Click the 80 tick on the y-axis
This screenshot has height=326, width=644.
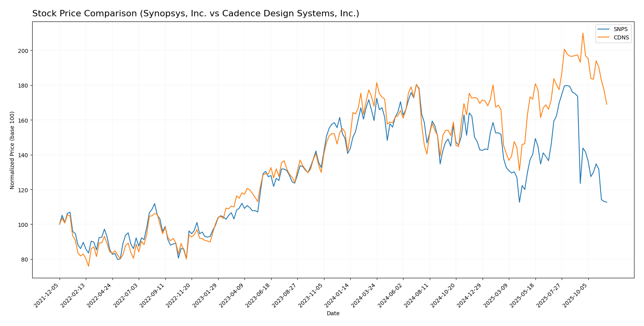[x=24, y=260]
